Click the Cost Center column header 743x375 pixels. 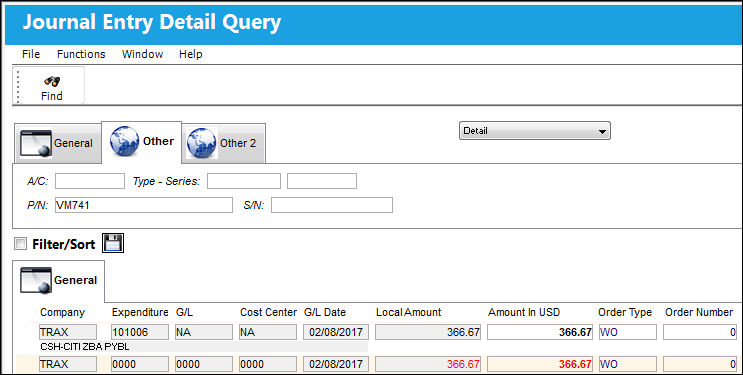pos(268,312)
